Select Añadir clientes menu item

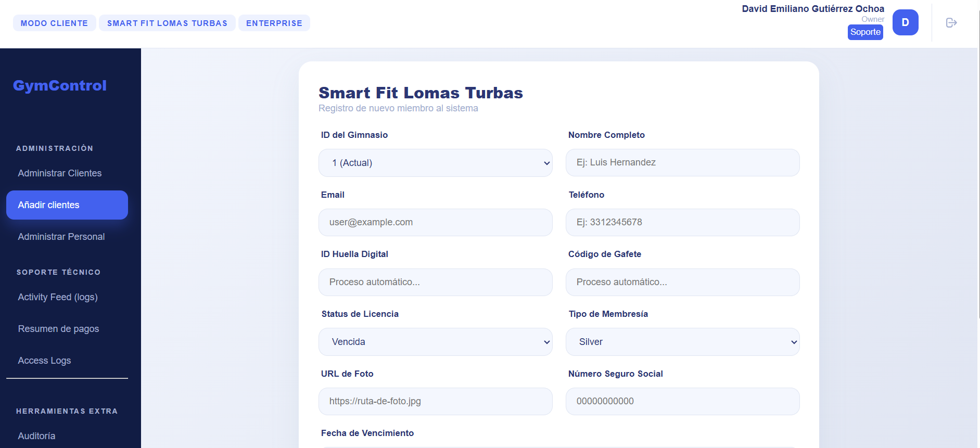pos(67,205)
